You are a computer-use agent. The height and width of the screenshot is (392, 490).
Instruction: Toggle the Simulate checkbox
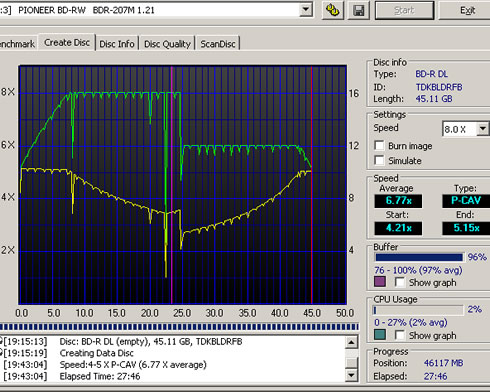pyautogui.click(x=379, y=160)
